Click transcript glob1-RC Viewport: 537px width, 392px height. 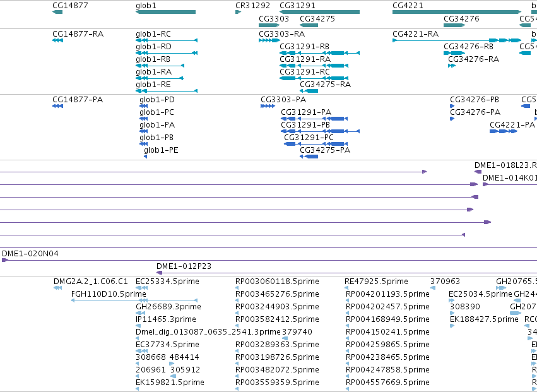[x=167, y=40]
